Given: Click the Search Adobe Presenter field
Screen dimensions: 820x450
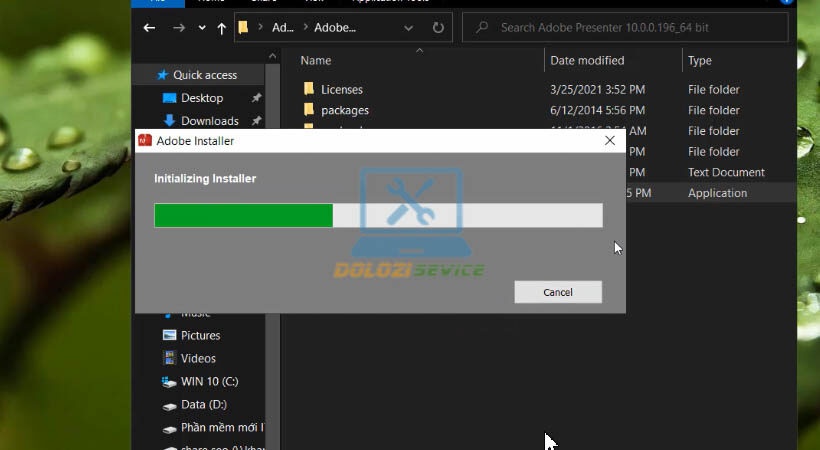Looking at the screenshot, I should pyautogui.click(x=625, y=27).
